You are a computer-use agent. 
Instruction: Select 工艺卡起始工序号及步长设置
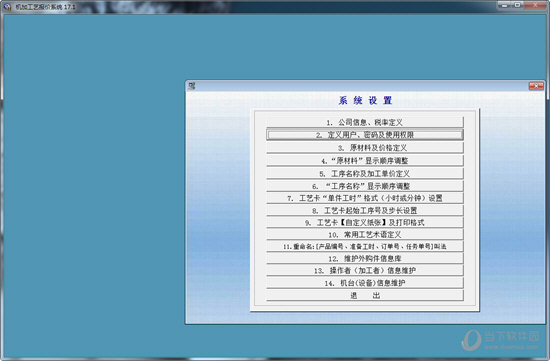tap(365, 210)
